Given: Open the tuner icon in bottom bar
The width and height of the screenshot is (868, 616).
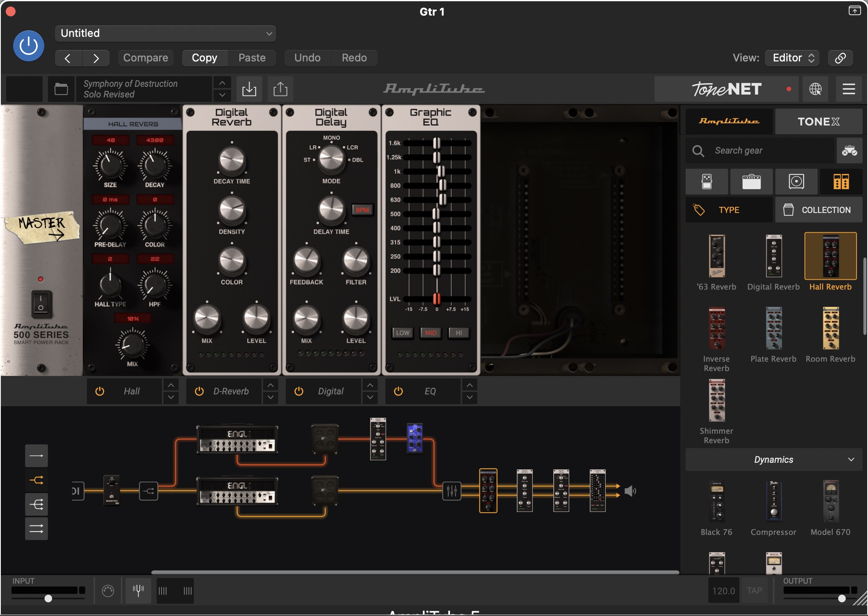Looking at the screenshot, I should [138, 590].
